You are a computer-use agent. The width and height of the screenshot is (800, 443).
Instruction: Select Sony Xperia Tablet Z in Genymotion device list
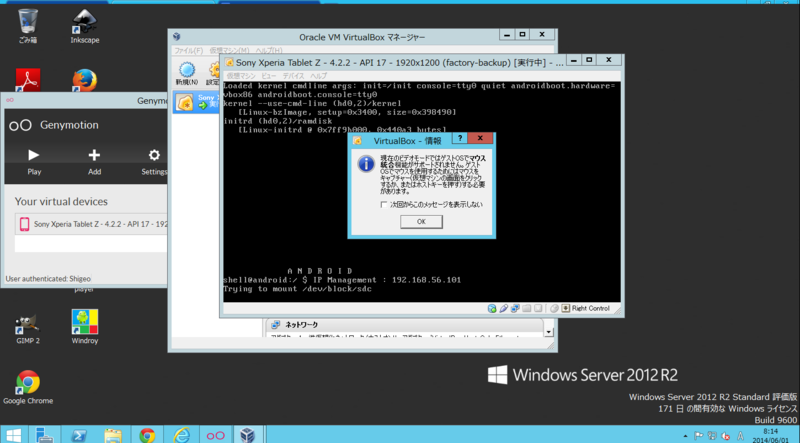(x=91, y=224)
